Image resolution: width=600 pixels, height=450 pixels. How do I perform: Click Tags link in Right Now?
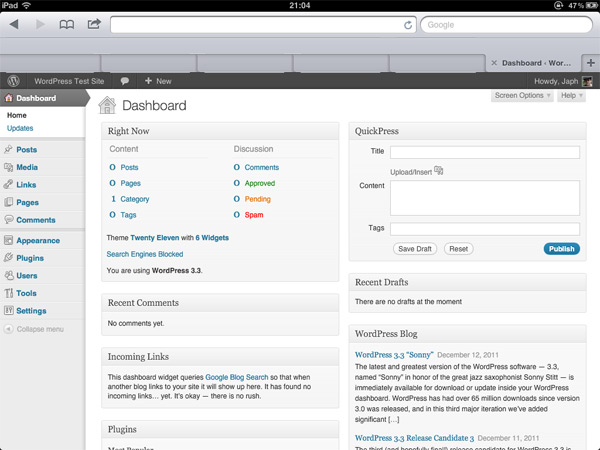(128, 215)
